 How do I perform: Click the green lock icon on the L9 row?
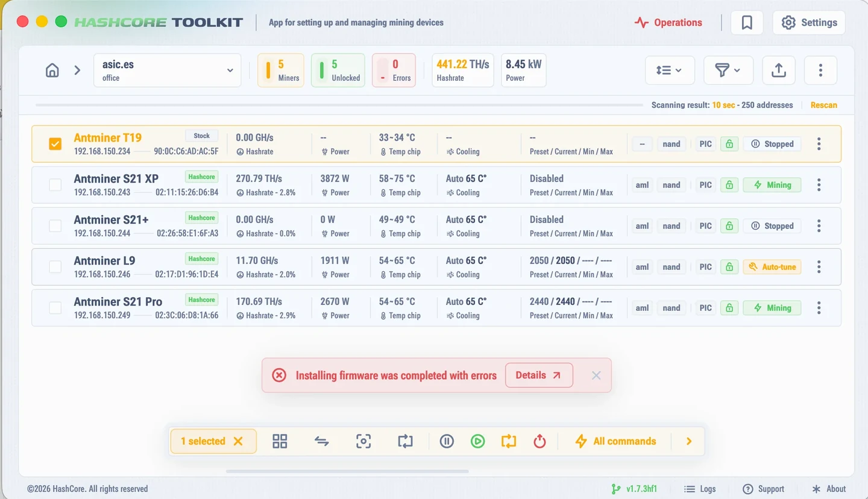[x=729, y=267]
